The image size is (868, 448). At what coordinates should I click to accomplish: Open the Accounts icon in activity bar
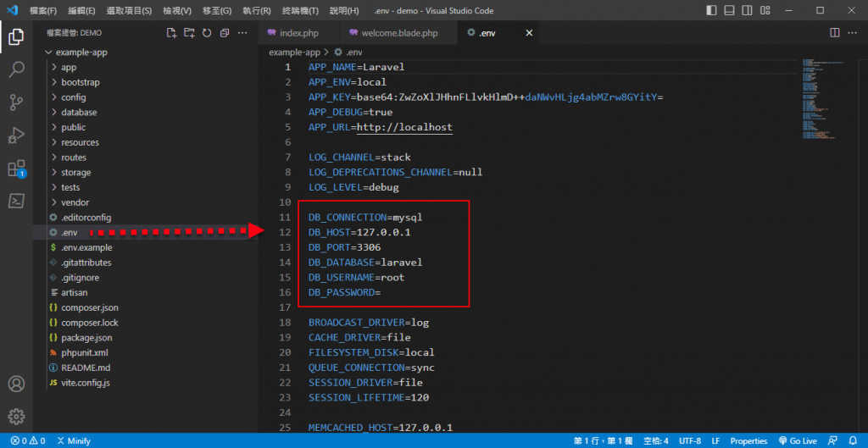pos(16,384)
